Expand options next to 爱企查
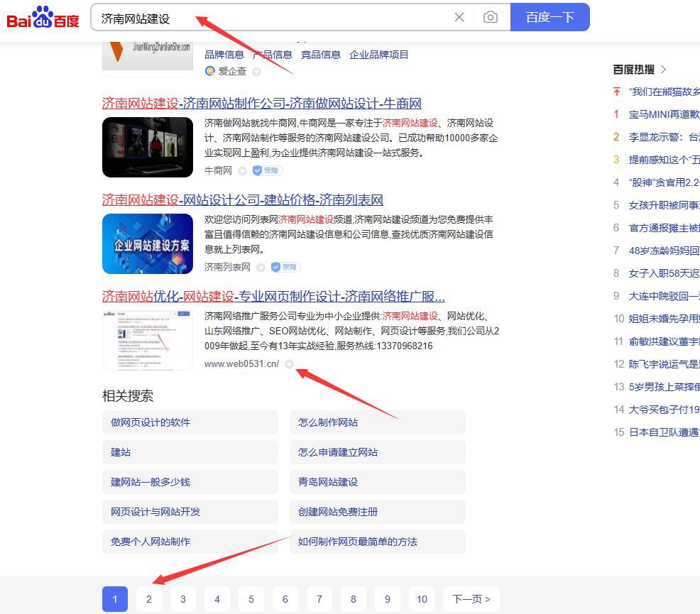The height and width of the screenshot is (614, 700). [257, 72]
